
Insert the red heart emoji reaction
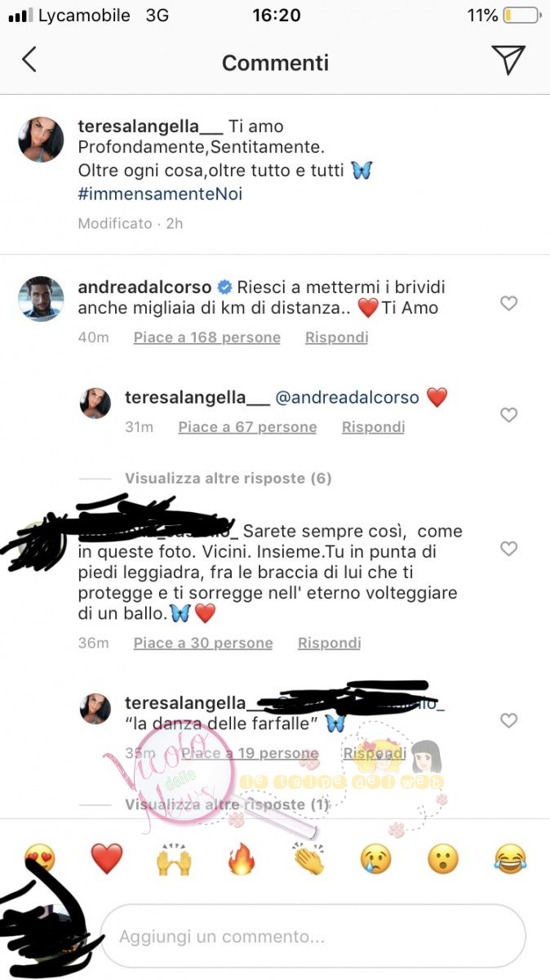pos(107,858)
